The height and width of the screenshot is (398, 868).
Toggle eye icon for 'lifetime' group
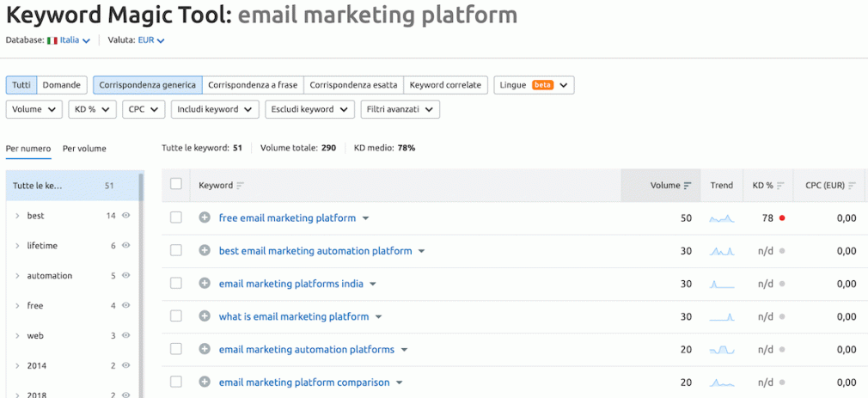(125, 246)
